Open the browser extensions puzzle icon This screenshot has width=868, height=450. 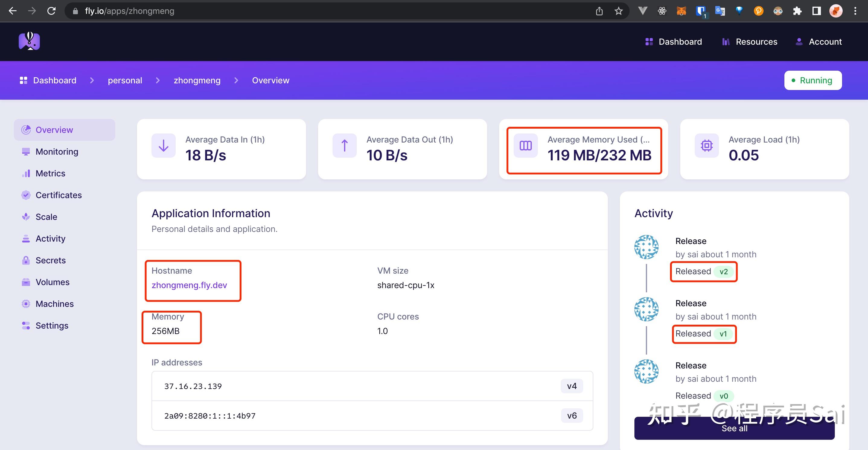[797, 11]
